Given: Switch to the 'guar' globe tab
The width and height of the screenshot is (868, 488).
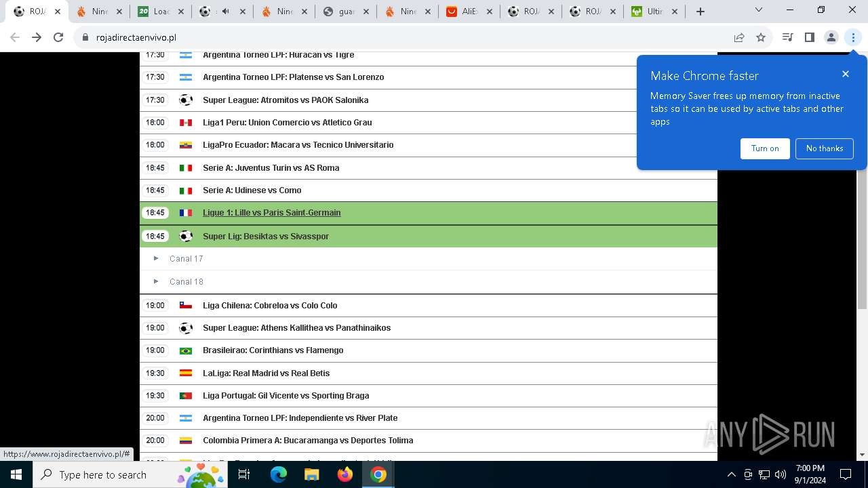Looking at the screenshot, I should coord(344,12).
